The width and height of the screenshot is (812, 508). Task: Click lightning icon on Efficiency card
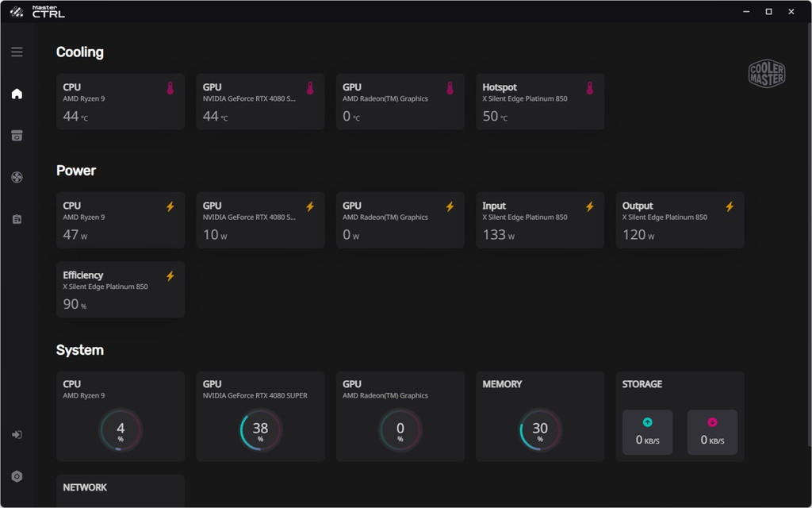point(170,275)
